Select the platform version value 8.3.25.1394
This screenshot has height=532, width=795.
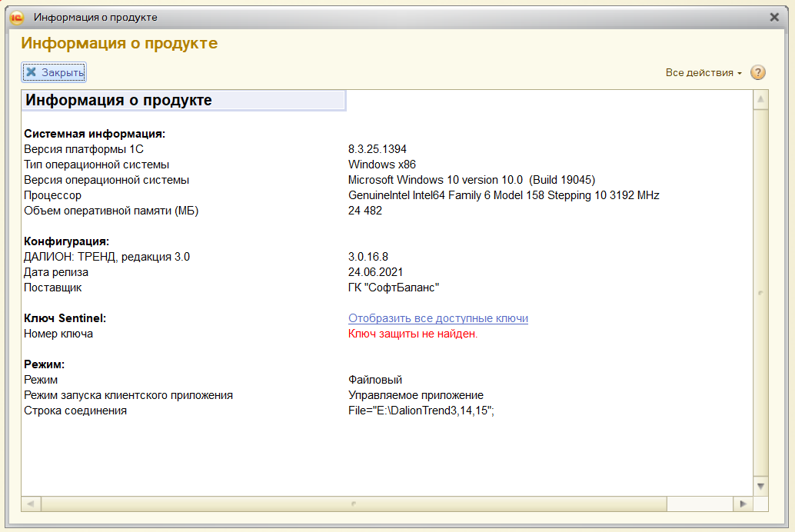pos(378,149)
